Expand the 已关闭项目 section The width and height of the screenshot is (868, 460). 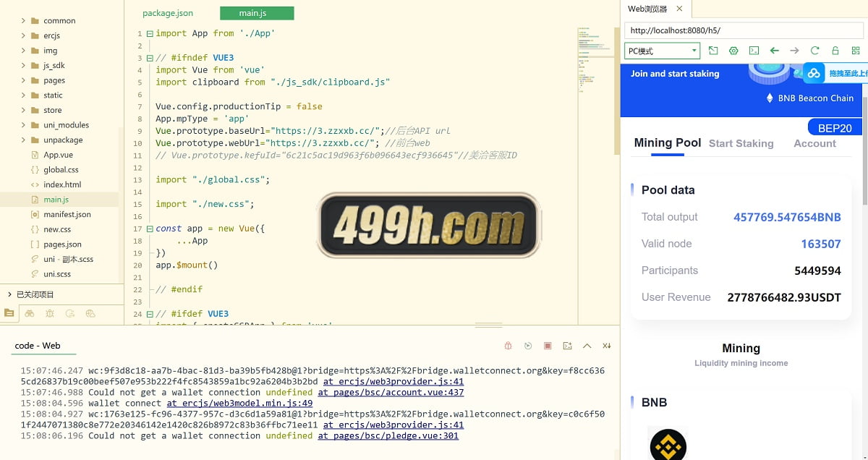pyautogui.click(x=9, y=294)
